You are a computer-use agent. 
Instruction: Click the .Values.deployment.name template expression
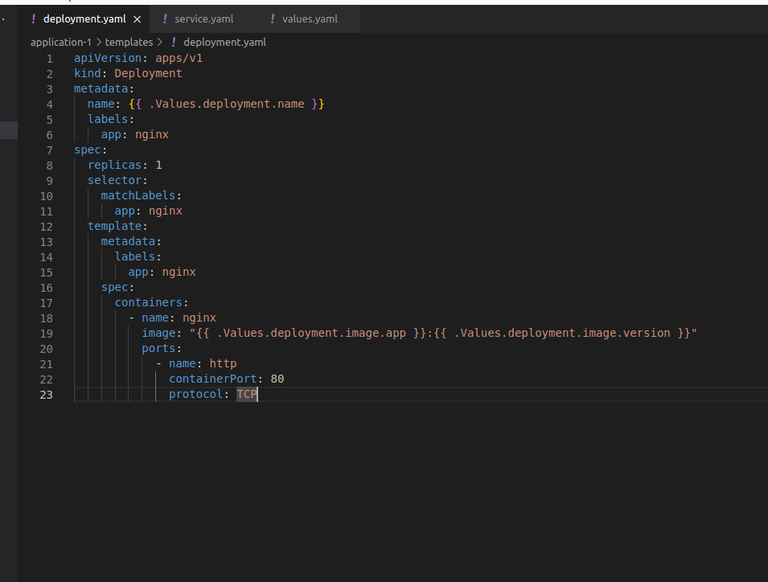[x=226, y=104]
